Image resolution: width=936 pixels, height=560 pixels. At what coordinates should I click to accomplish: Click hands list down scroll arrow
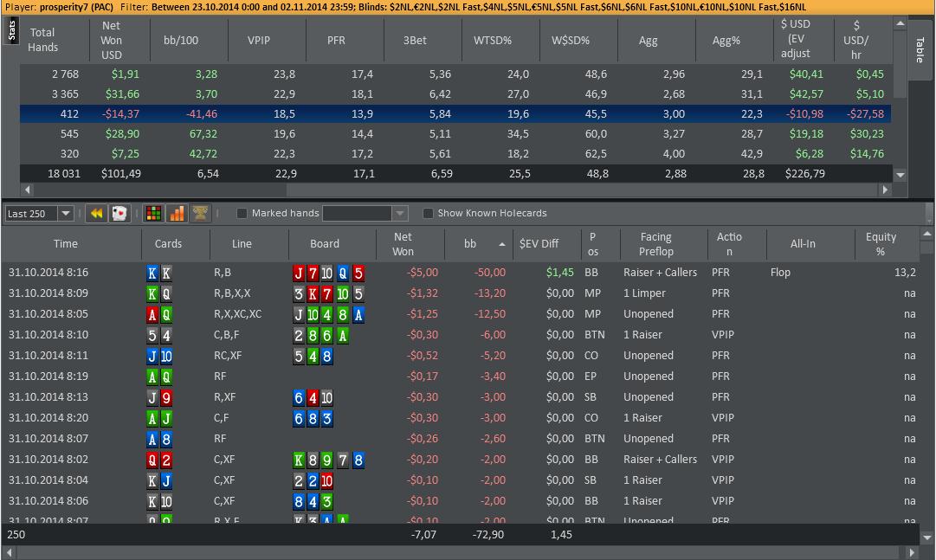[x=927, y=537]
